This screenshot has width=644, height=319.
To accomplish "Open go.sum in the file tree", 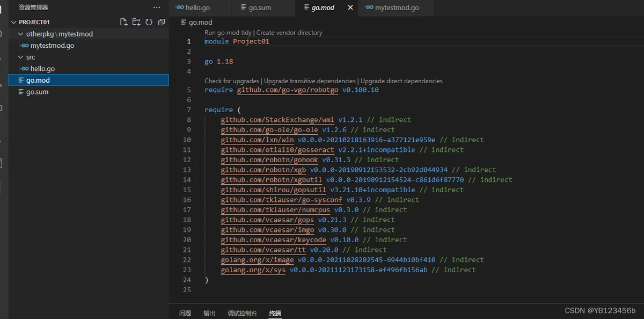I will pos(89,92).
